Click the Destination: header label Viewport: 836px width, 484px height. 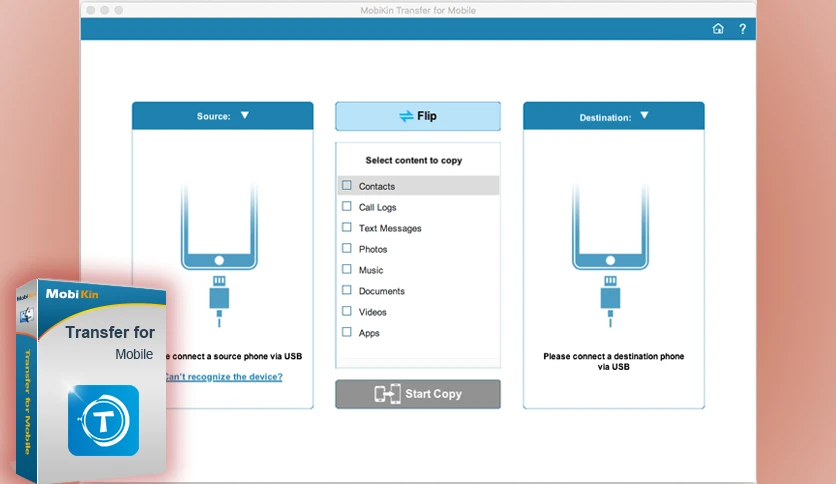tap(605, 117)
